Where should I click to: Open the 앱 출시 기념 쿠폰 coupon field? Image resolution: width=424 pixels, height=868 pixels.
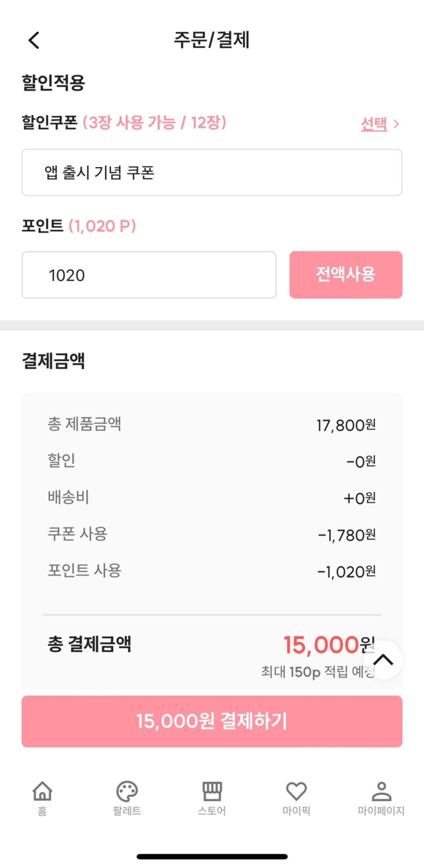coord(212,172)
